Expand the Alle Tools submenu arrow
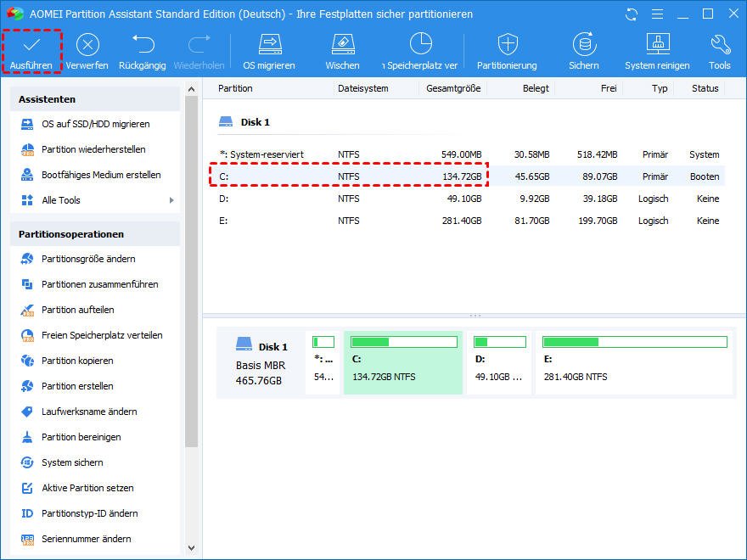 click(x=171, y=200)
